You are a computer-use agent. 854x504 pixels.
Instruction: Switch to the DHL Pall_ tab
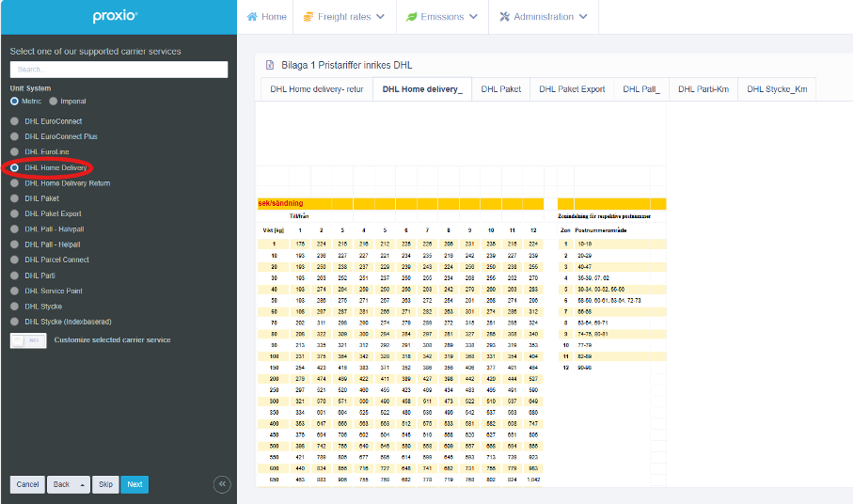(641, 89)
